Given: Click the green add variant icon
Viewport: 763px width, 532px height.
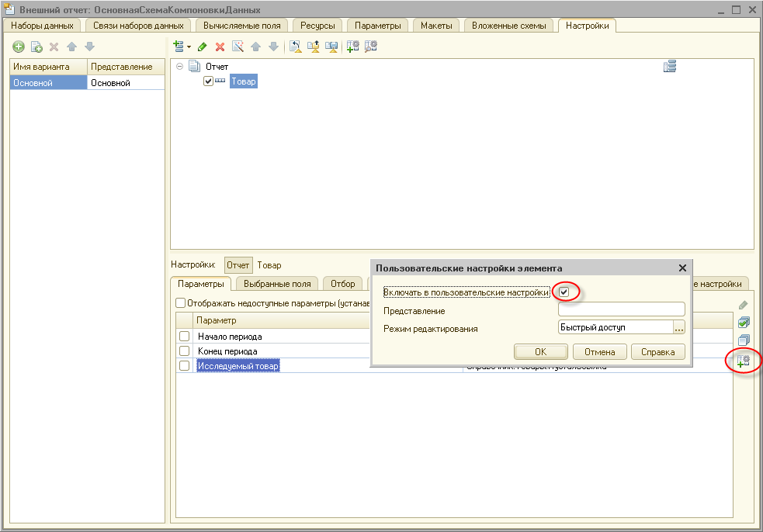Looking at the screenshot, I should [x=19, y=47].
